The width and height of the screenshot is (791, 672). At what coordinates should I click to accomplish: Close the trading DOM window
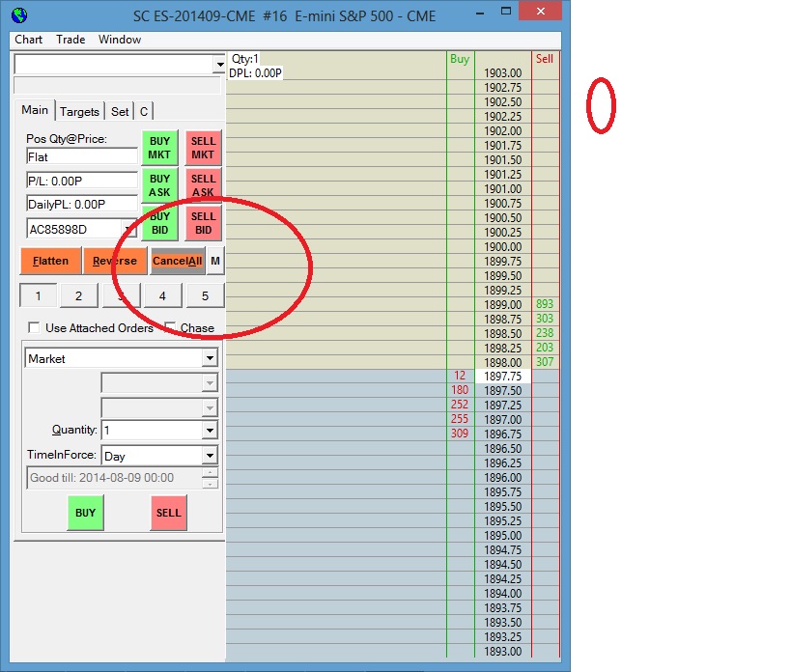(x=540, y=11)
